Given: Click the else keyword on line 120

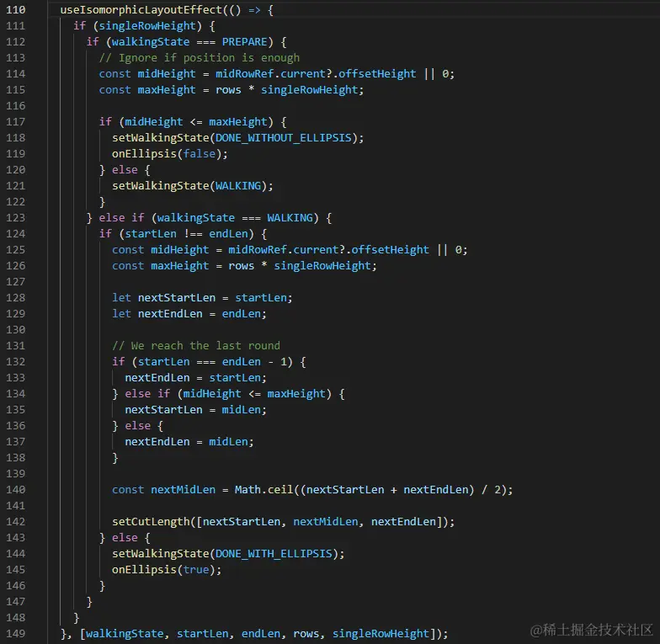Looking at the screenshot, I should (125, 170).
